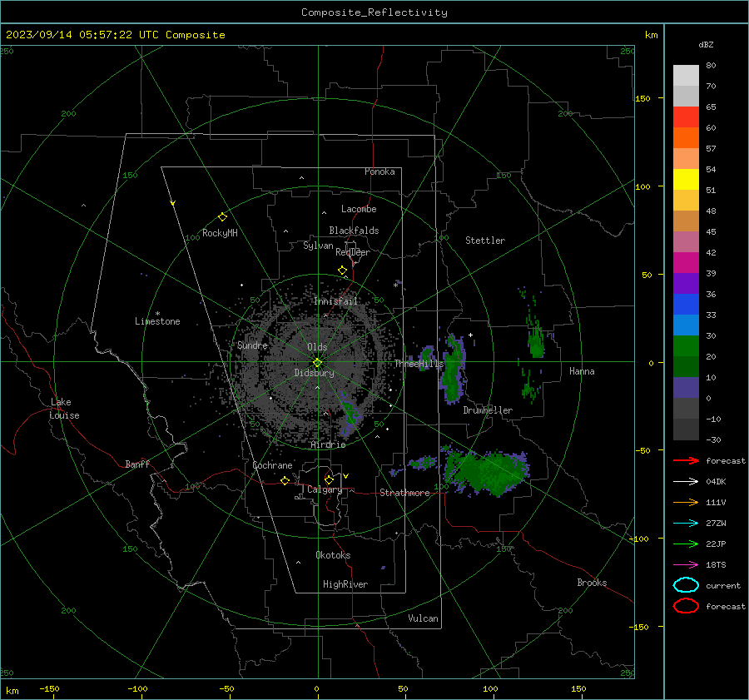Viewport: 749px width, 700px height.
Task: Click the Composite_Reflectivity title
Action: coord(374,12)
